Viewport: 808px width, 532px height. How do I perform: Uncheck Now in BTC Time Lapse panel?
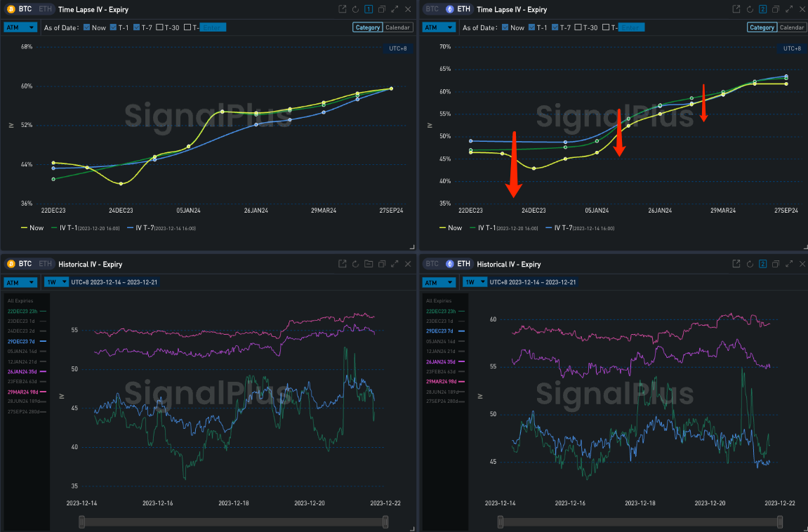click(86, 27)
